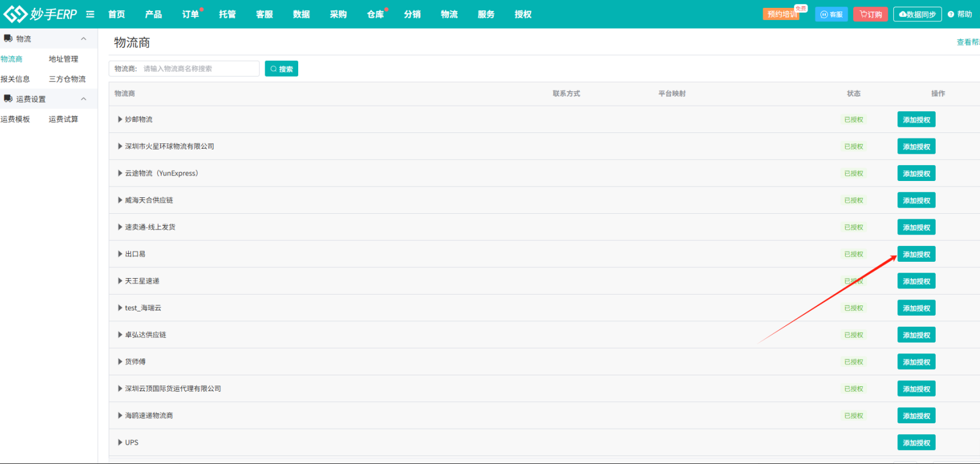Screen dimensions: 980x464
Task: Open the 服务 top menu
Action: 486,14
